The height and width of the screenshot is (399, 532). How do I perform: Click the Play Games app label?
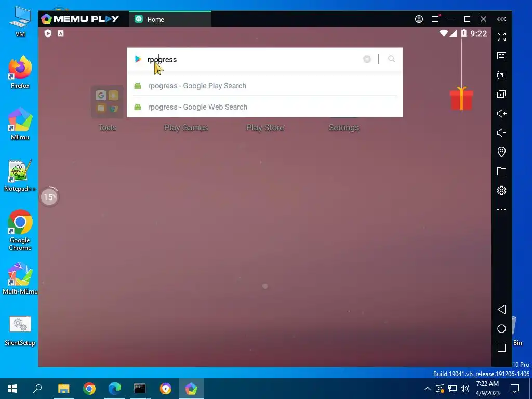[x=185, y=128]
